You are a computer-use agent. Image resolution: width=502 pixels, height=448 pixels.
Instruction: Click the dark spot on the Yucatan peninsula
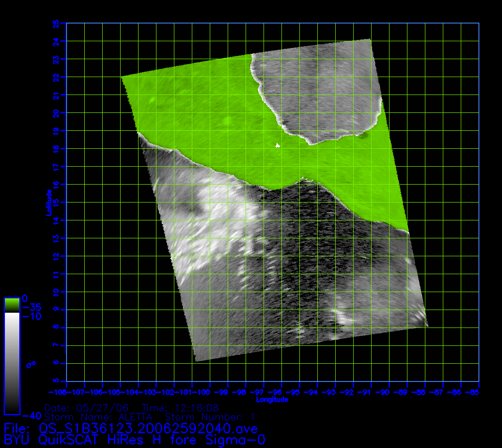point(364,134)
